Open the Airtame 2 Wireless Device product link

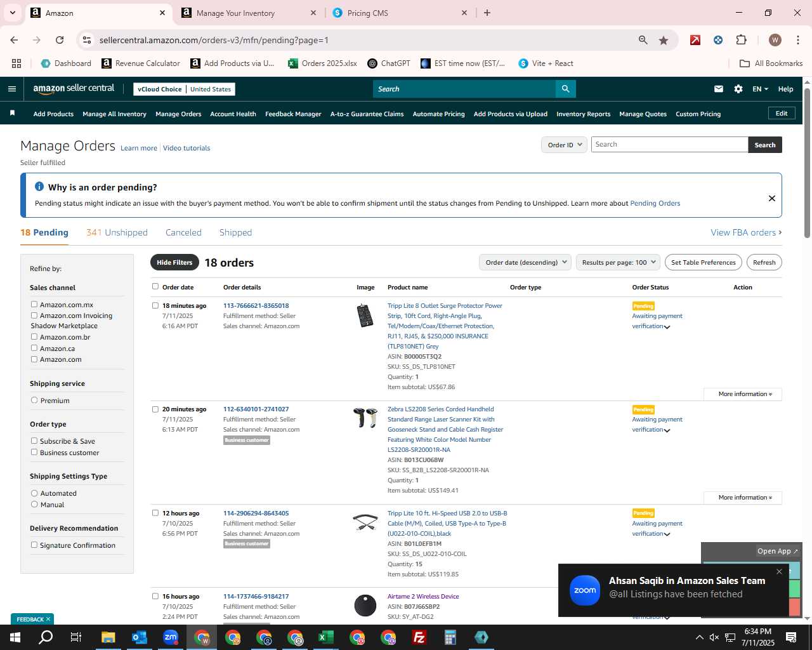pyautogui.click(x=423, y=596)
